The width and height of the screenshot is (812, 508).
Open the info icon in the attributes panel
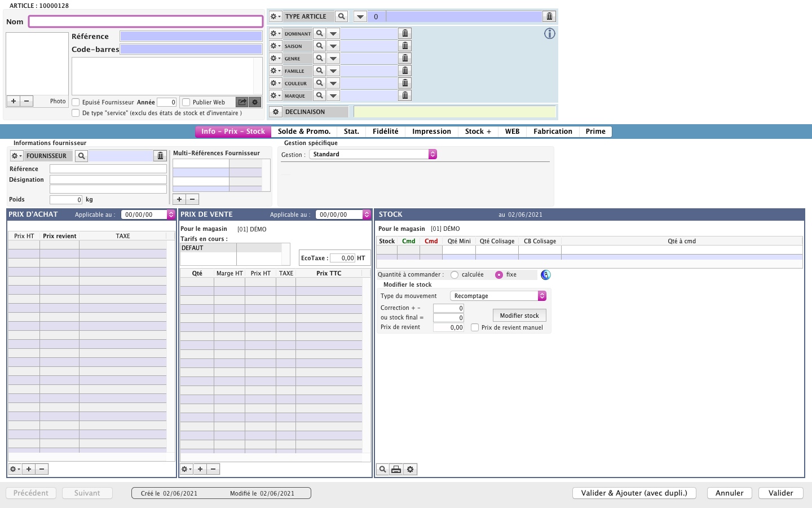point(549,33)
